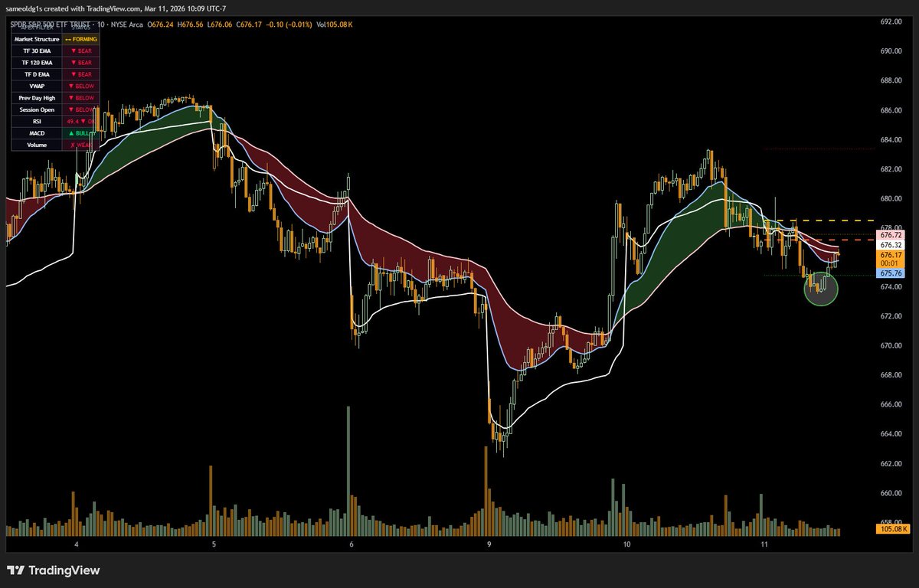Click the WEAK status beside Volume
The width and height of the screenshot is (919, 588).
click(x=82, y=145)
